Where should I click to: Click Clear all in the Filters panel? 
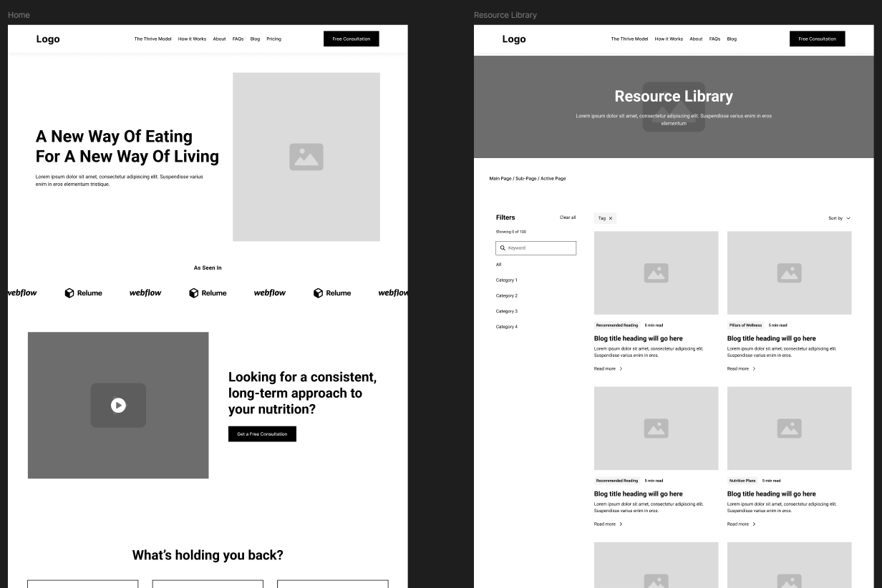point(568,217)
